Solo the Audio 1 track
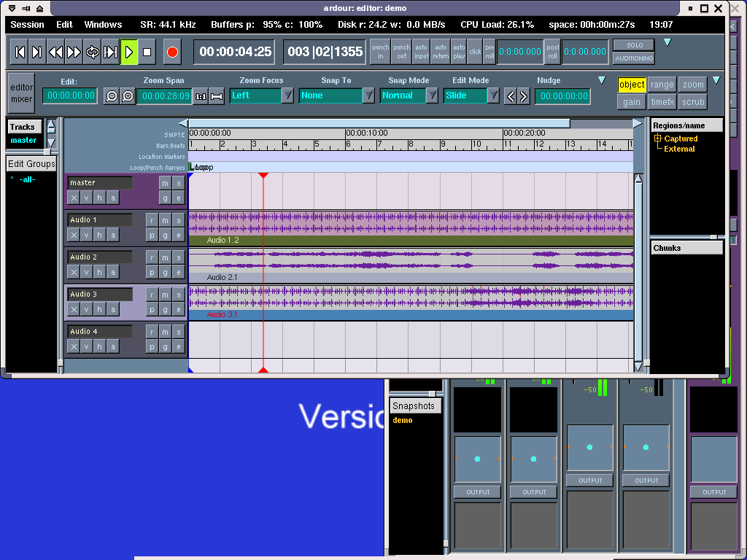The width and height of the screenshot is (747, 560). click(179, 220)
